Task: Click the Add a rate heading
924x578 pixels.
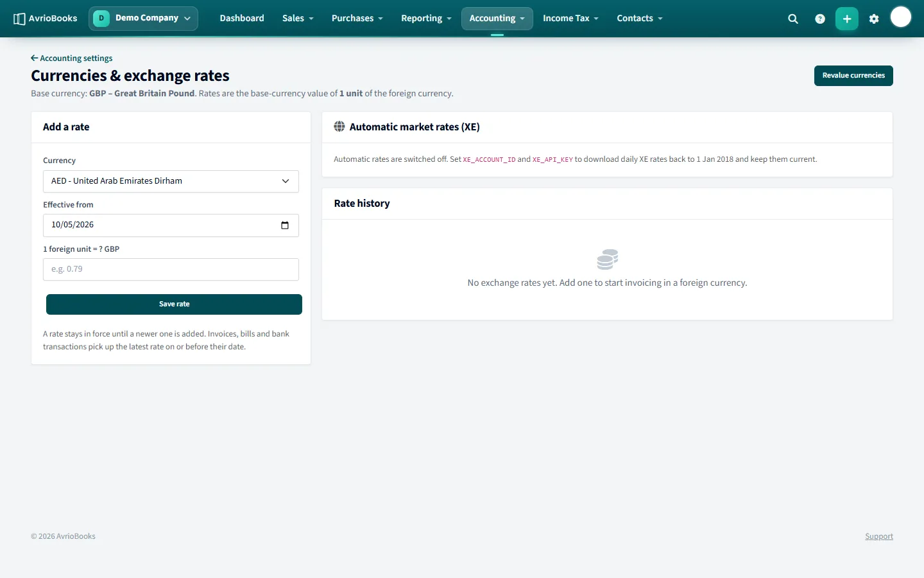Action: click(66, 127)
